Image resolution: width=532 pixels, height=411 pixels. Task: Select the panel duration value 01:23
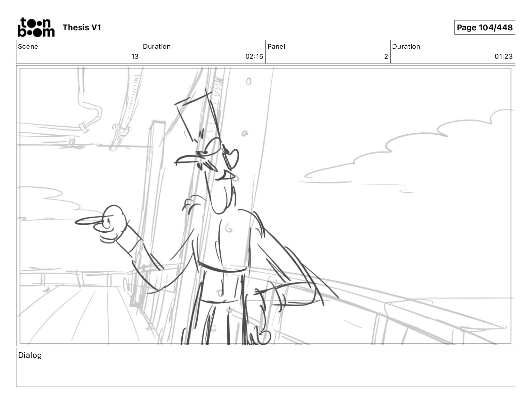(x=503, y=56)
